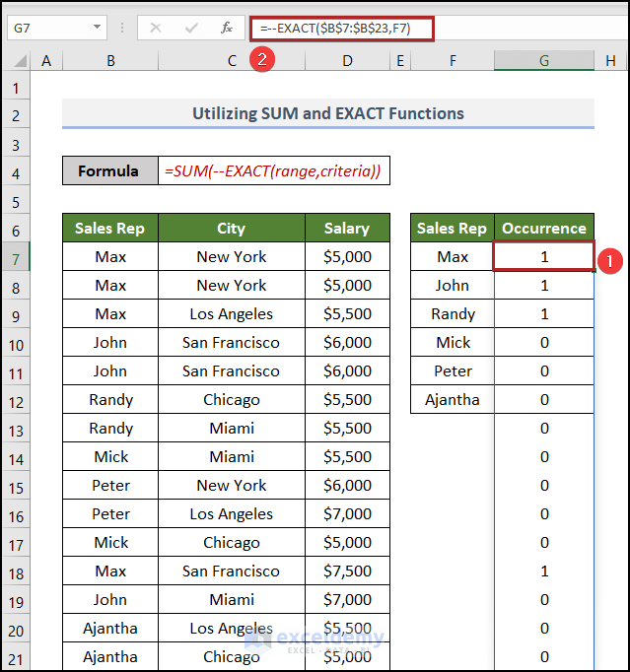This screenshot has height=672, width=630.
Task: Select the Salary header cell
Action: pyautogui.click(x=347, y=229)
